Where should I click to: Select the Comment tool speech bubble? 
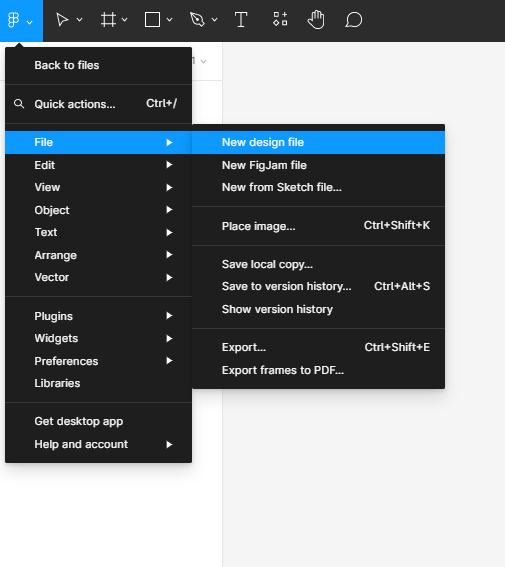click(354, 20)
